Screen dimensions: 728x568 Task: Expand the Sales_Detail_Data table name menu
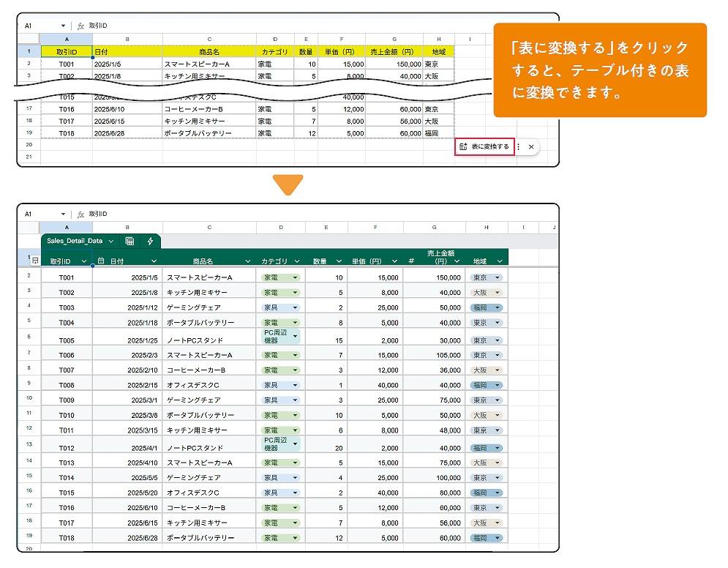pos(111,241)
